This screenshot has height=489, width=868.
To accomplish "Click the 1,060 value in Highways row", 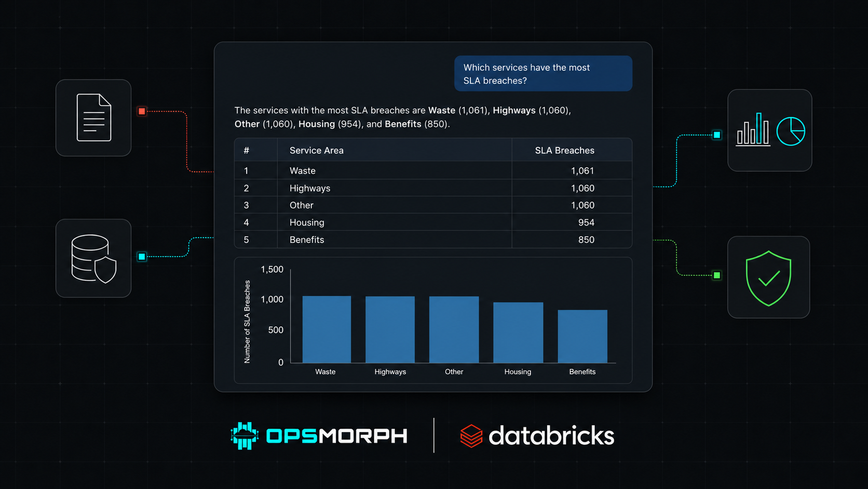I will (582, 188).
